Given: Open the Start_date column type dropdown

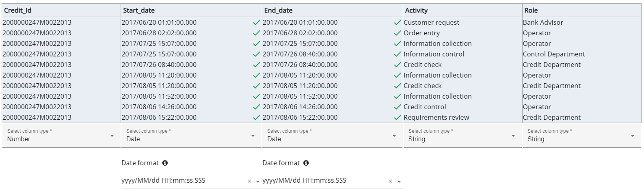Looking at the screenshot, I should [x=191, y=136].
